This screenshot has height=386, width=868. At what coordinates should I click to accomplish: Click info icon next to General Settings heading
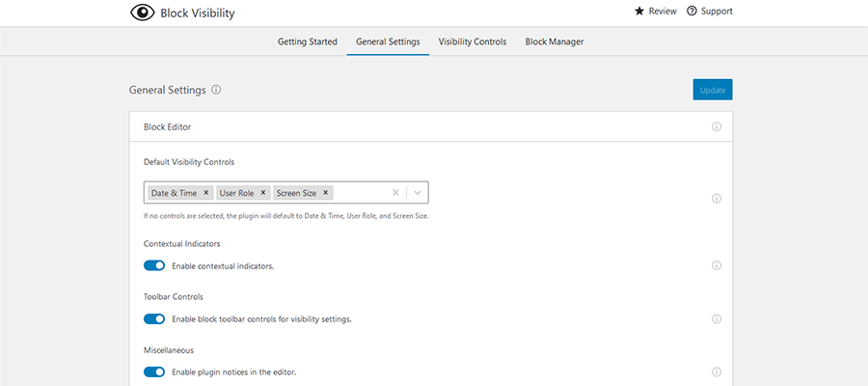pos(216,90)
